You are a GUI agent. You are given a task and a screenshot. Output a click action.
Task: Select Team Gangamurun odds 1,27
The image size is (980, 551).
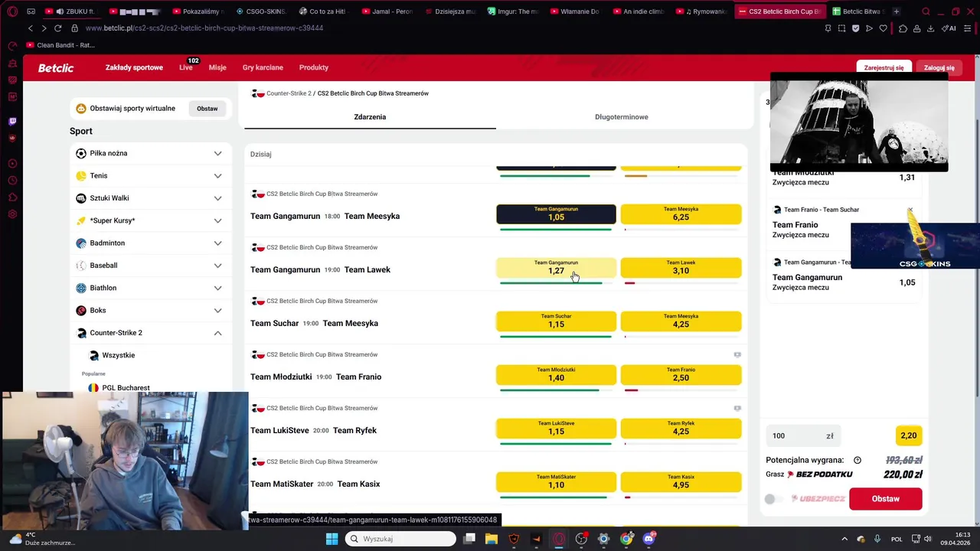(556, 267)
